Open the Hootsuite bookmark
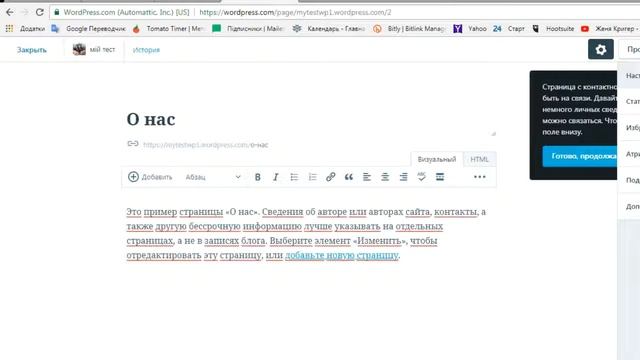 (553, 29)
